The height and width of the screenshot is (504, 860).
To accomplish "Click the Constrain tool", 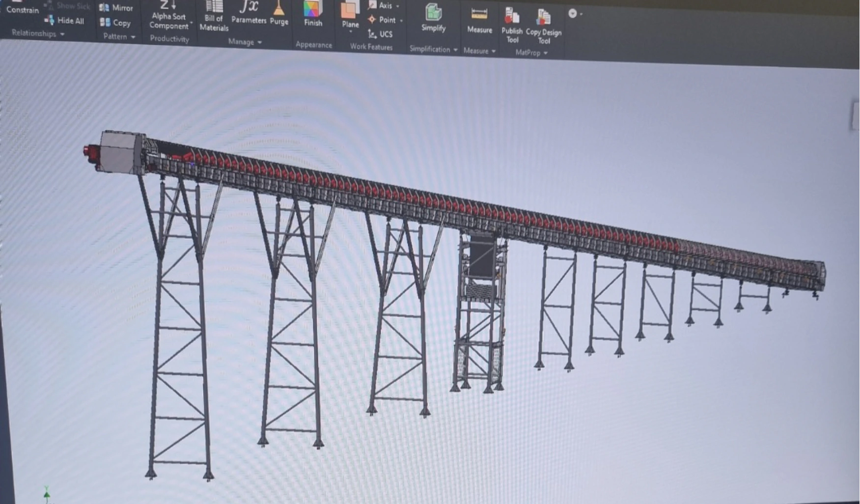I will coord(22,9).
